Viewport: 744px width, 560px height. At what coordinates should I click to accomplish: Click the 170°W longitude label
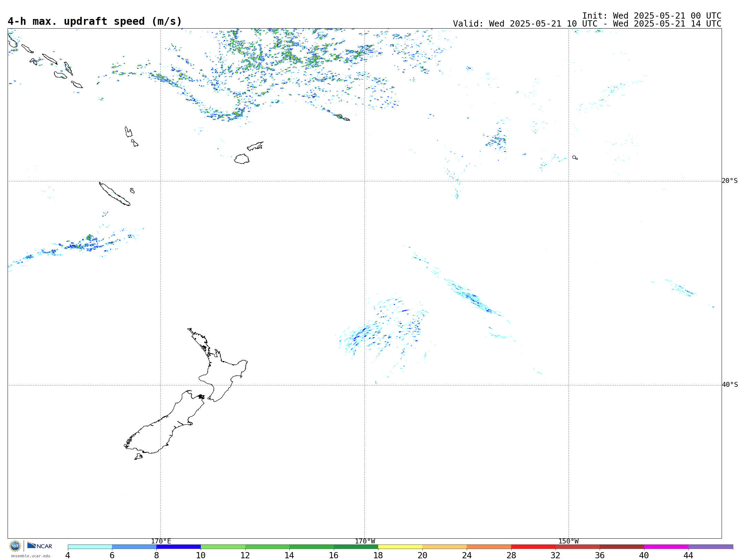point(365,541)
